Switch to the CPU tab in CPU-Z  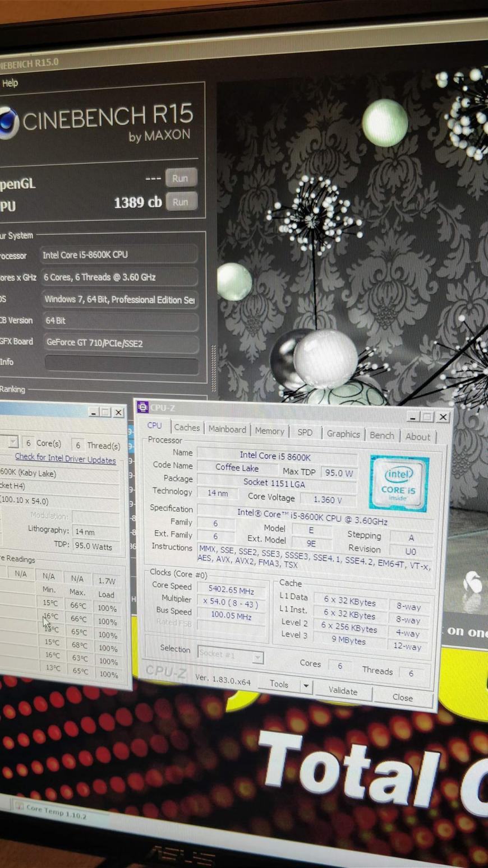coord(154,425)
